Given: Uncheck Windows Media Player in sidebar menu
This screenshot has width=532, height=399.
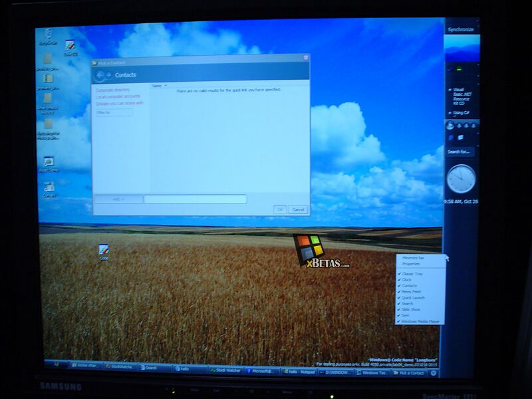Looking at the screenshot, I should (420, 321).
